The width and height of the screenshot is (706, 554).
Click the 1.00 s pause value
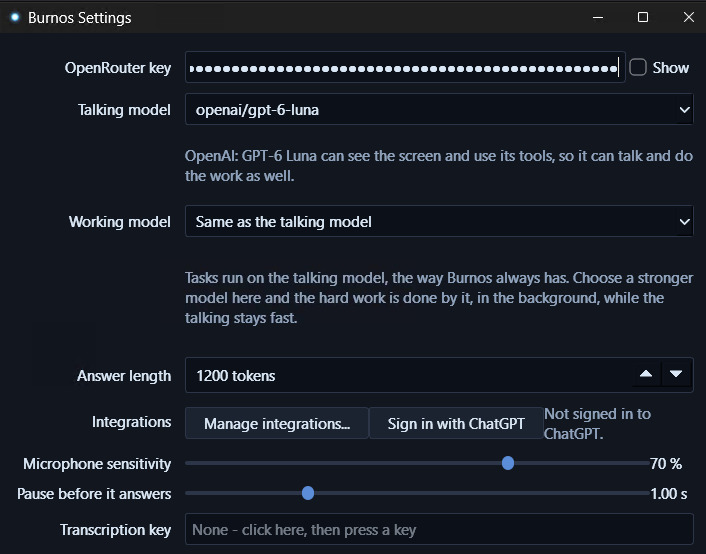[x=669, y=494]
